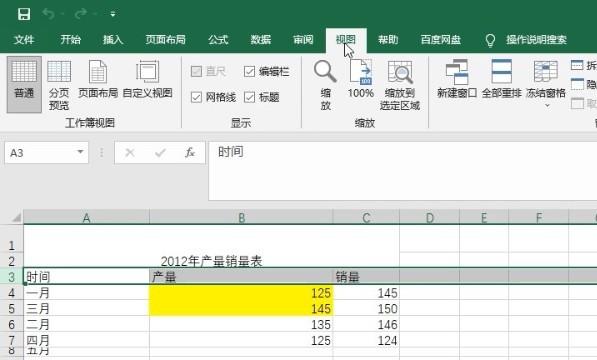
Task: Select row 6 header
Action: coord(11,325)
